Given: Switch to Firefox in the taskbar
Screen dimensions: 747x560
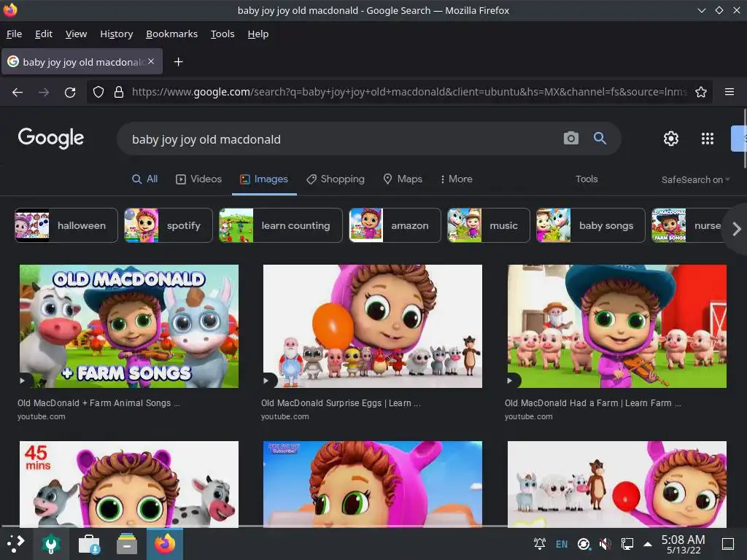Looking at the screenshot, I should [x=165, y=543].
